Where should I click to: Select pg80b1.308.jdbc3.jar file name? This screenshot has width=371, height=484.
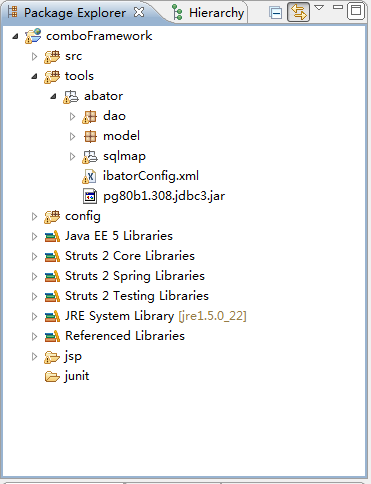click(x=164, y=196)
